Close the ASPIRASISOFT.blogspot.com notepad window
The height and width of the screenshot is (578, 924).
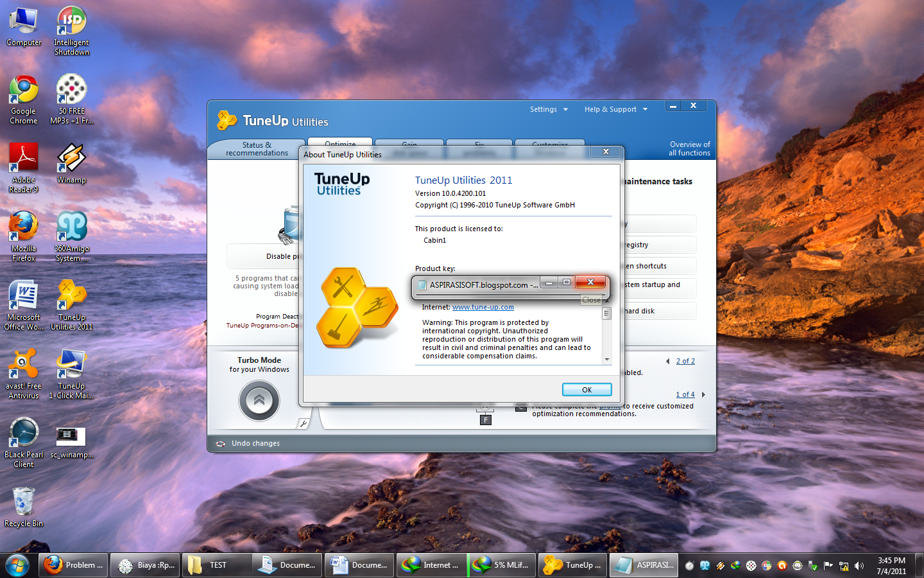(590, 283)
